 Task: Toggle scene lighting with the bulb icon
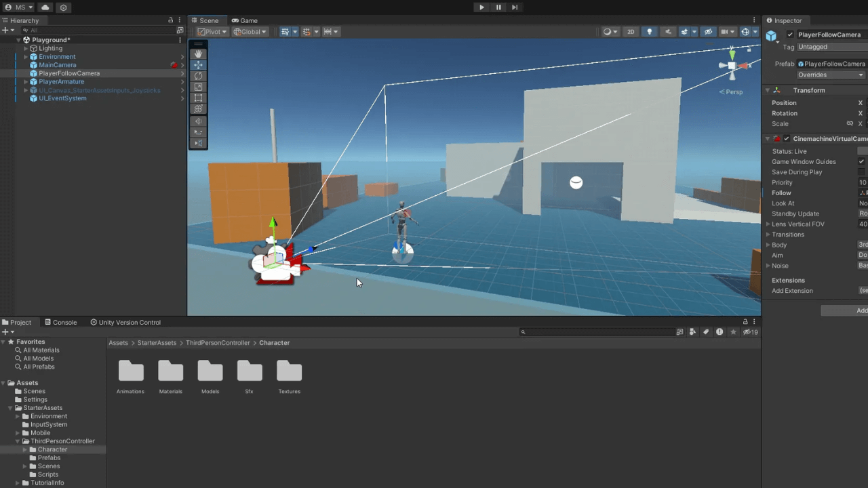[650, 31]
